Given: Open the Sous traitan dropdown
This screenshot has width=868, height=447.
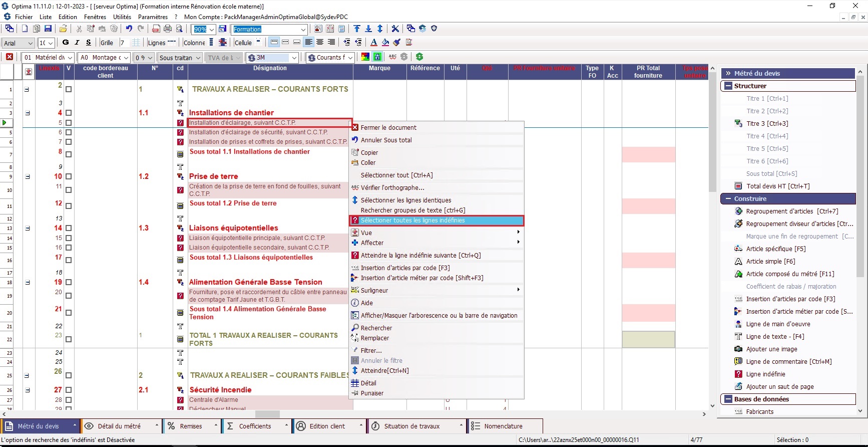Looking at the screenshot, I should [198, 58].
